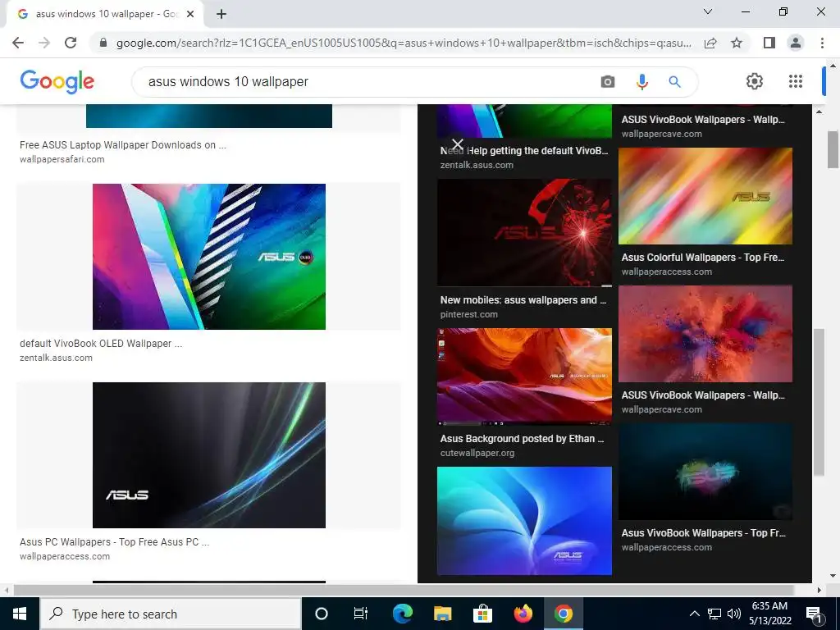Open the notification center icon

[x=815, y=614]
